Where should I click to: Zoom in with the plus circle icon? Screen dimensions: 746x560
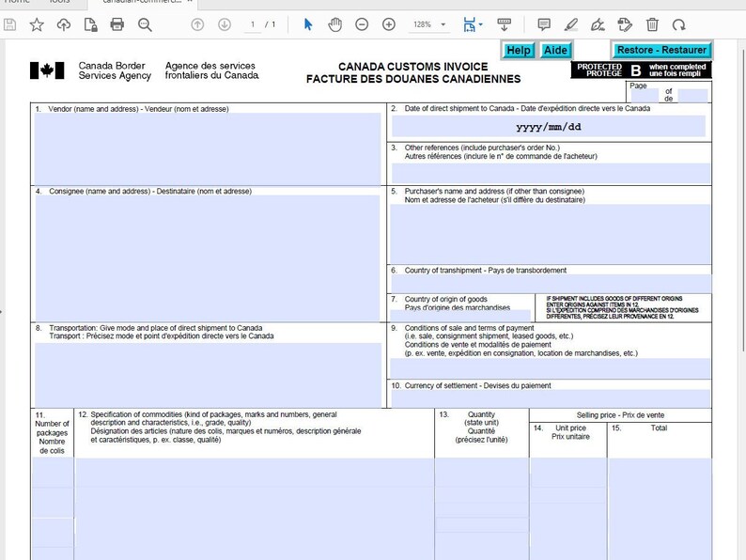389,24
